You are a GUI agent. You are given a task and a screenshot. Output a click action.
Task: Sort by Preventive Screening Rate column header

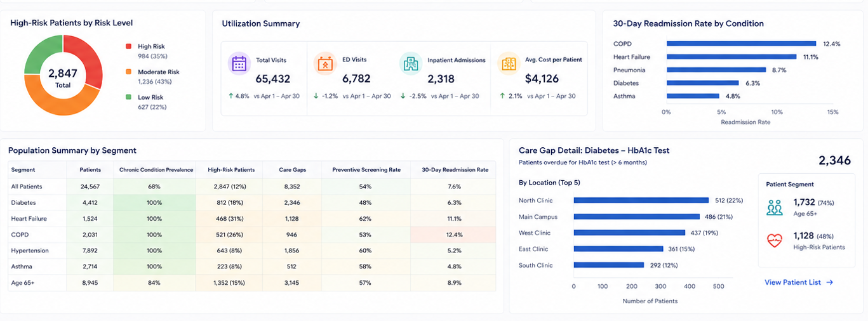366,170
